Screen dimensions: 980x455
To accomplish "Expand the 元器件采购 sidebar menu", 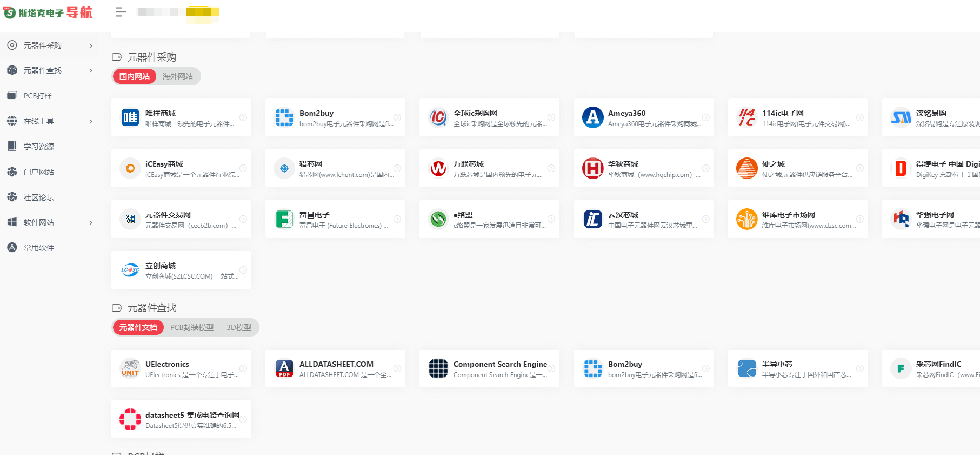I will 90,46.
